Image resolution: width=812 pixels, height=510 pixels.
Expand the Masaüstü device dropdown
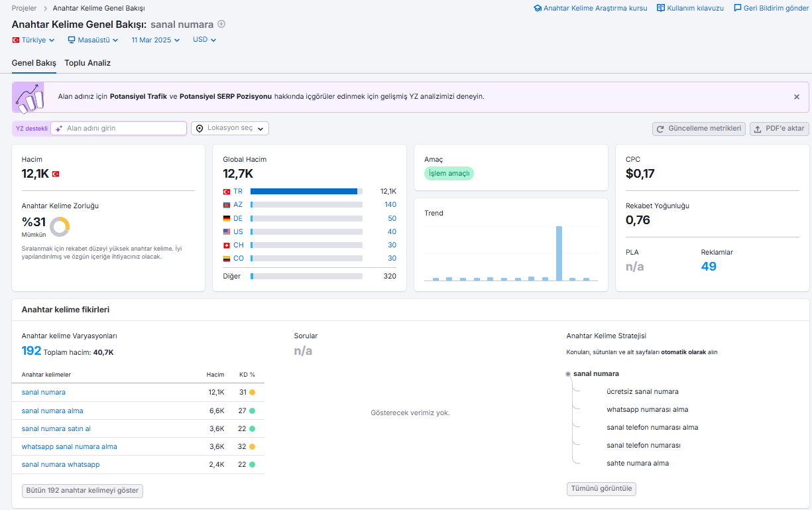click(93, 40)
